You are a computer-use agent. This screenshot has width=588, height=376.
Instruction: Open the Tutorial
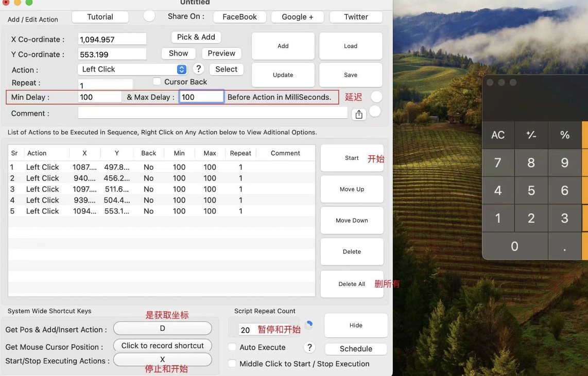pyautogui.click(x=100, y=16)
